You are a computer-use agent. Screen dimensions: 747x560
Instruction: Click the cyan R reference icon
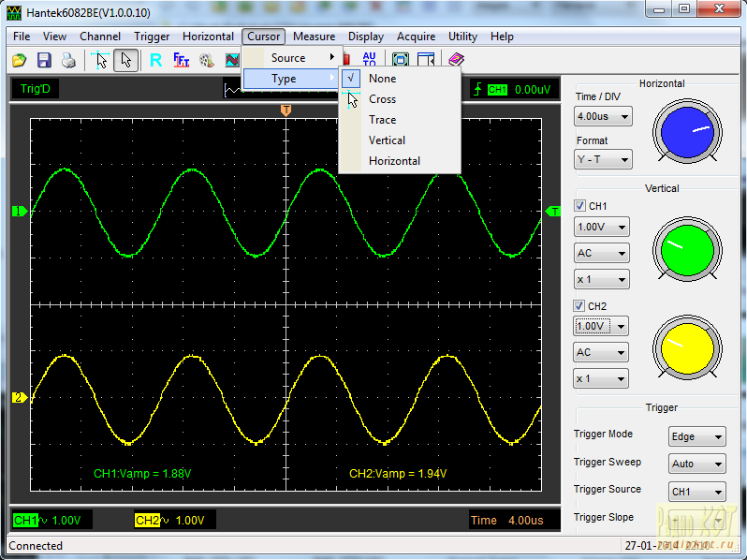(155, 60)
